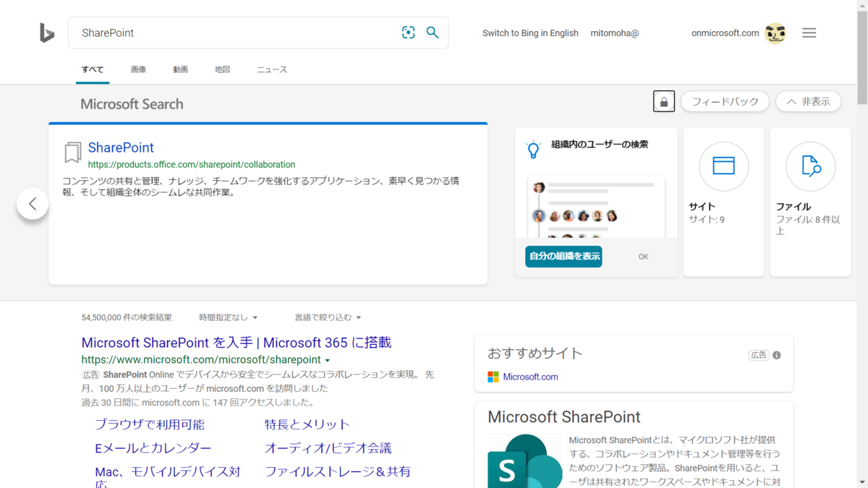Open the hamburger settings menu

[x=809, y=33]
